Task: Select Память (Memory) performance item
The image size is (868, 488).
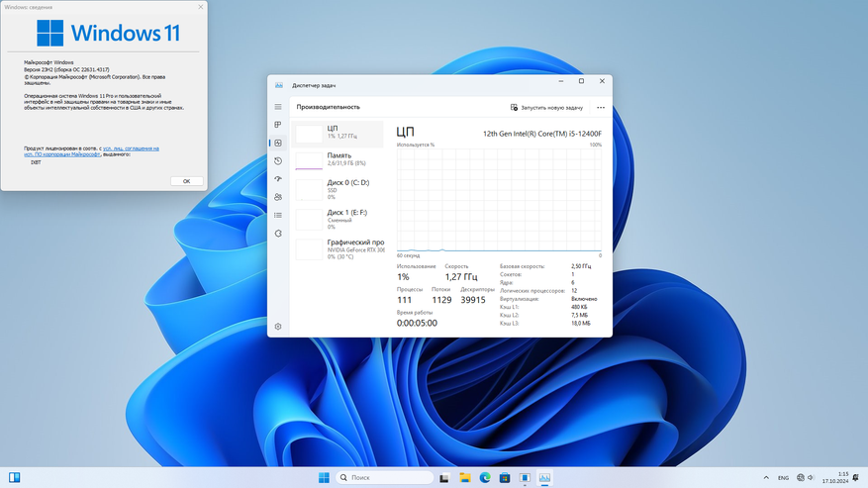Action: (338, 159)
